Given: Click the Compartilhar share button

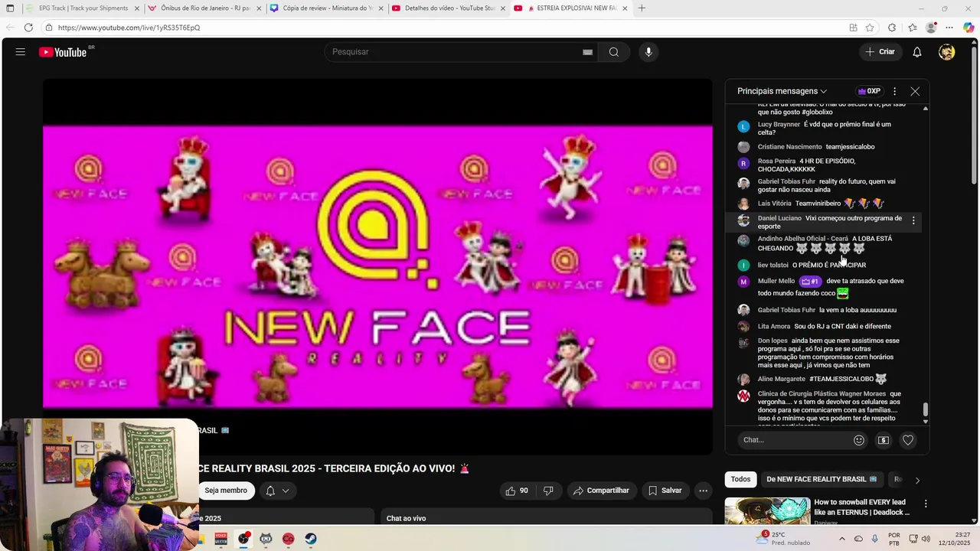Looking at the screenshot, I should tap(601, 491).
